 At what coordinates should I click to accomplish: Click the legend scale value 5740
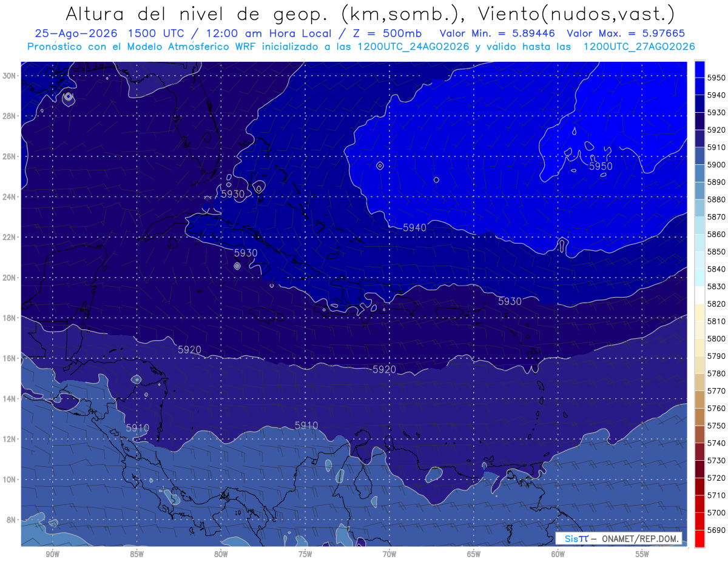[x=716, y=443]
